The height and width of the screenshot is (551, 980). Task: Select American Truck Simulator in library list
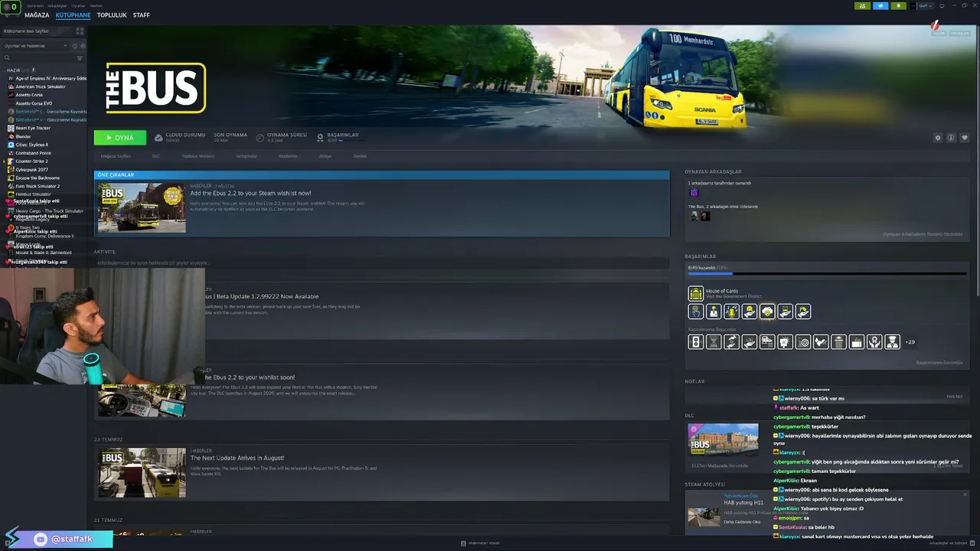tap(37, 86)
